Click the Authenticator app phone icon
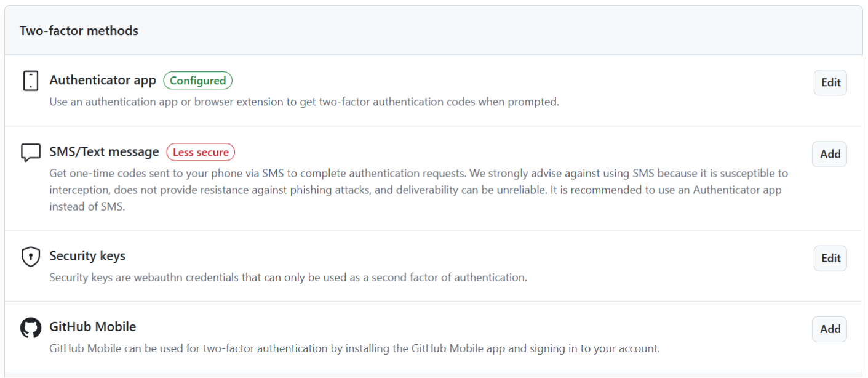Screen dimensions: 868x378 [31, 81]
